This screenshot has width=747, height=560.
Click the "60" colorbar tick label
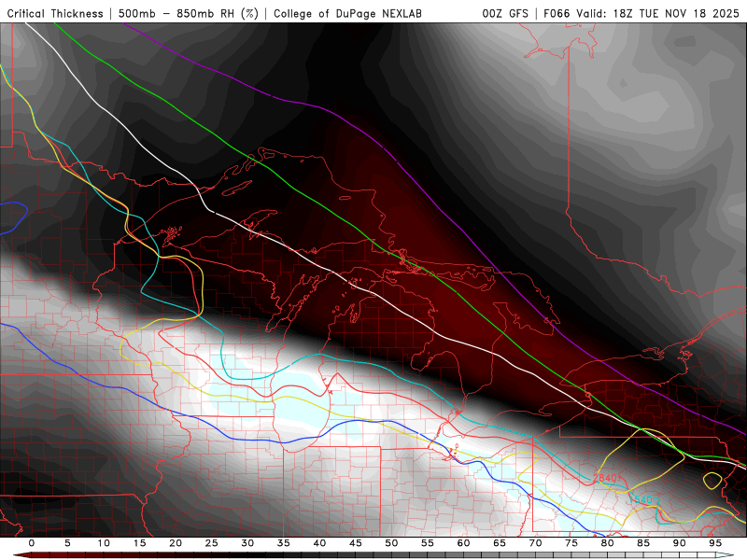click(x=463, y=543)
